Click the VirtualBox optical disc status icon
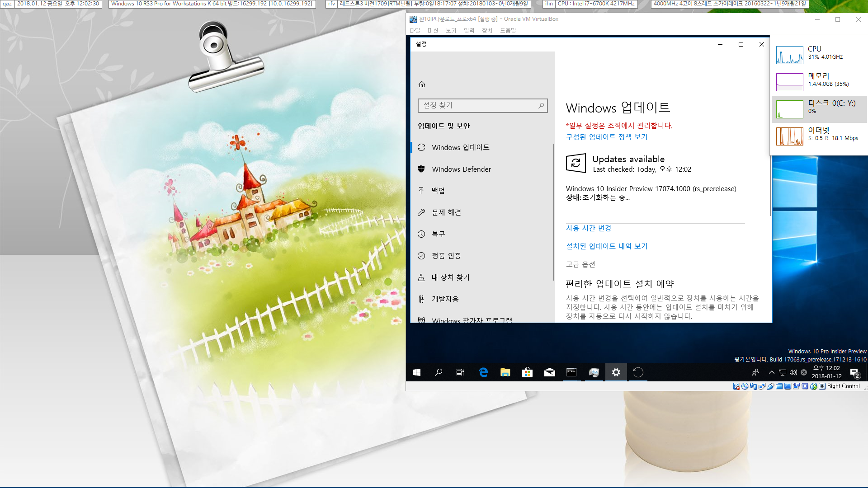The width and height of the screenshot is (868, 488). coord(745,386)
